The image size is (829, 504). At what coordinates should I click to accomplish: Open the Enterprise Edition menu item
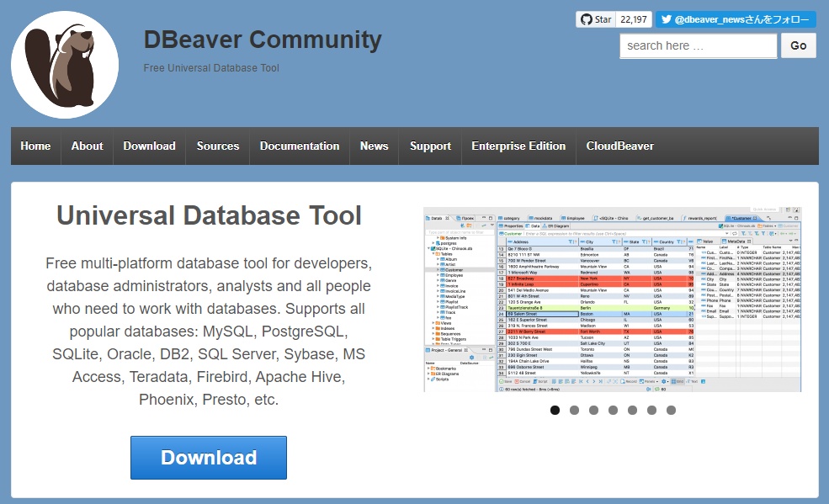point(518,146)
